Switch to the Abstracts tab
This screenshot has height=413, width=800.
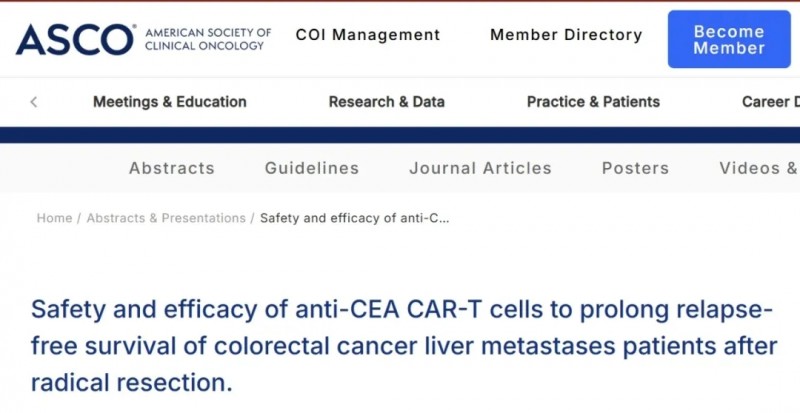point(171,168)
